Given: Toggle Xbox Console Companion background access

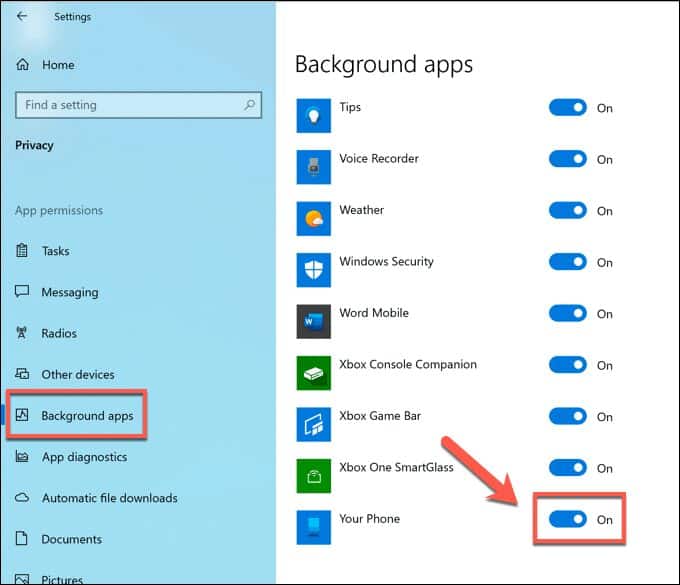Looking at the screenshot, I should coord(568,365).
